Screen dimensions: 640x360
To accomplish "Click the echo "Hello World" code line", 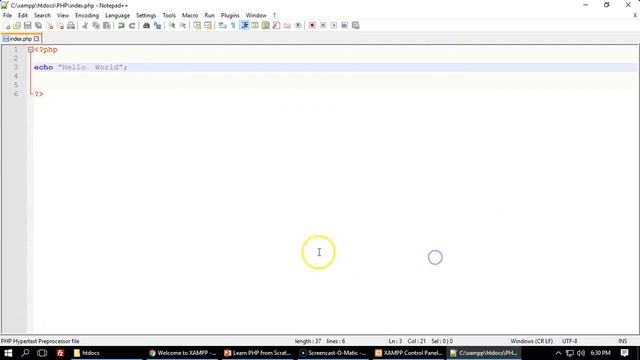I will (x=80, y=67).
